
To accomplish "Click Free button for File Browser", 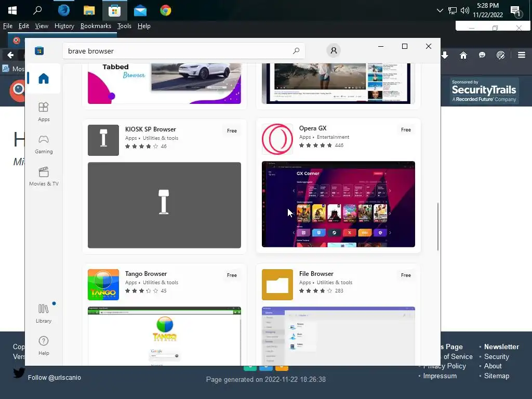I will click(406, 275).
